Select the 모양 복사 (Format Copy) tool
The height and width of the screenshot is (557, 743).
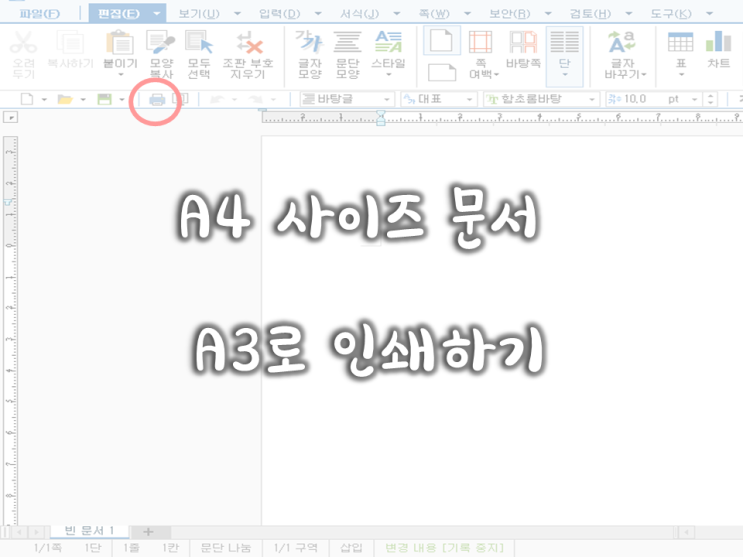tap(161, 42)
